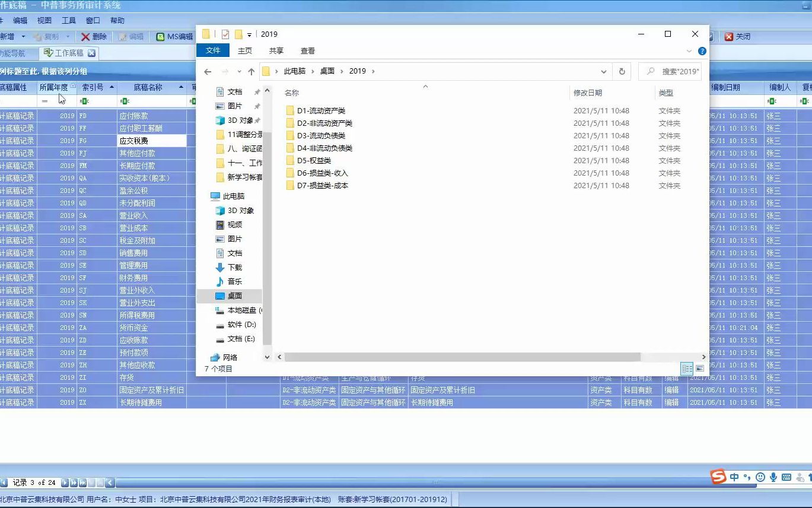Select folder D5-权益类

pos(314,161)
